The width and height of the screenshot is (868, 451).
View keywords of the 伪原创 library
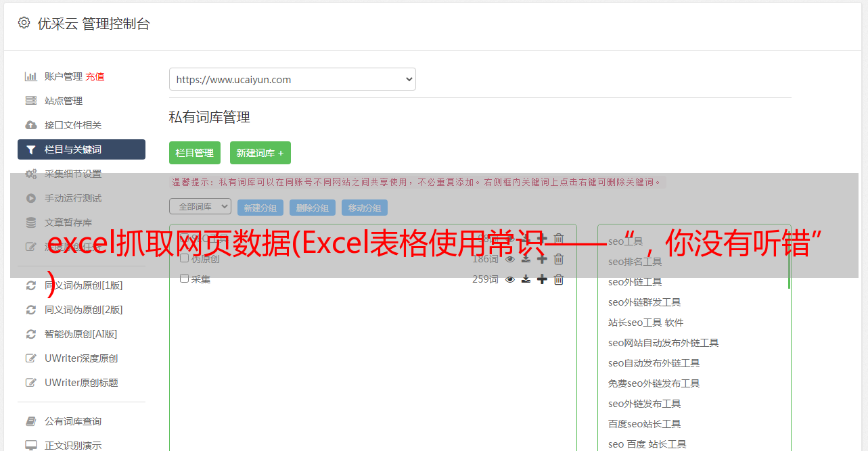510,259
